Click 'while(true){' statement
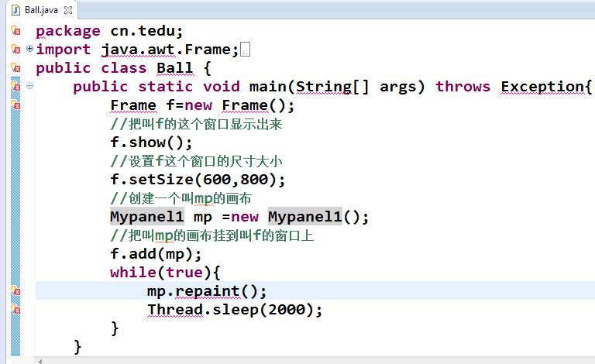 click(165, 273)
